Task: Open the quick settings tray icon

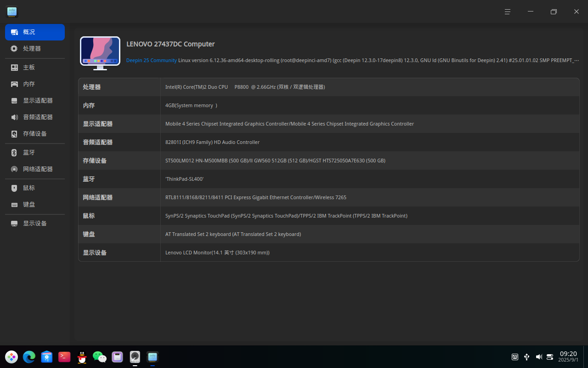Action: [x=550, y=357]
